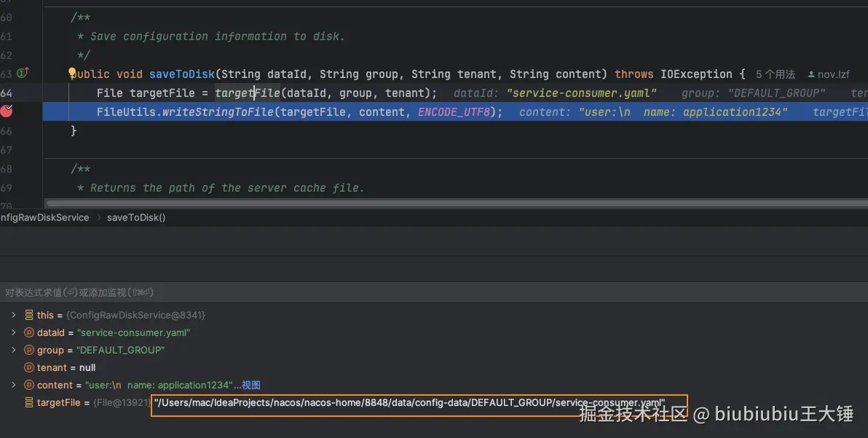Select dataId value "service-consumer.yaml" in variables
Viewport: 868px width, 438px height.
[x=133, y=332]
